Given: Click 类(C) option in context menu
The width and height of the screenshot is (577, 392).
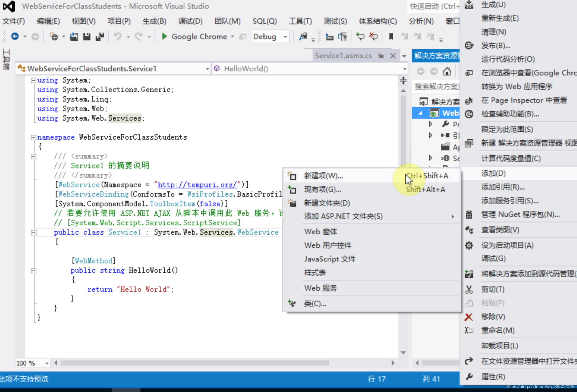Looking at the screenshot, I should 315,303.
